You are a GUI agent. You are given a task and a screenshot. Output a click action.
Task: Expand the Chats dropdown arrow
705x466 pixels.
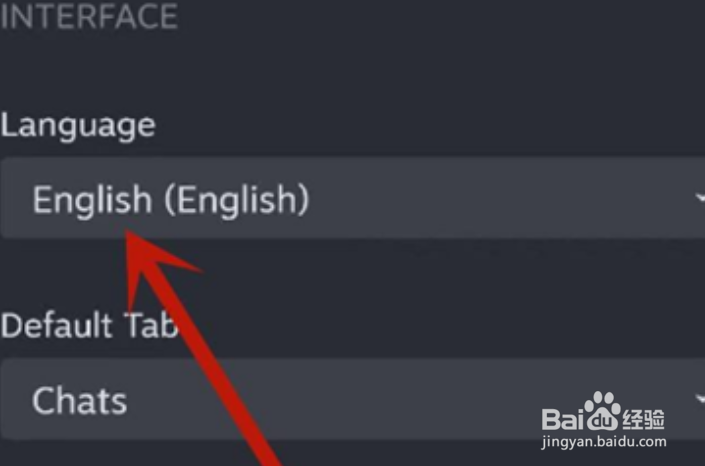(x=700, y=399)
